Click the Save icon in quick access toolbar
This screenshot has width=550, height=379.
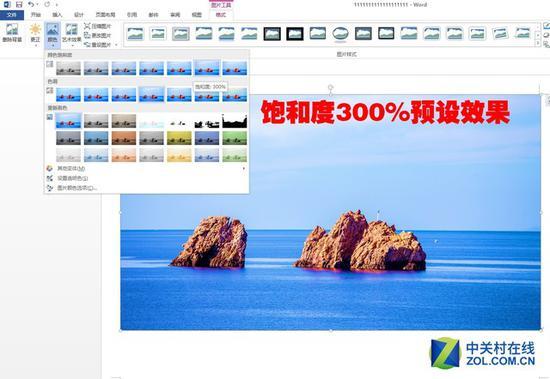(19, 5)
